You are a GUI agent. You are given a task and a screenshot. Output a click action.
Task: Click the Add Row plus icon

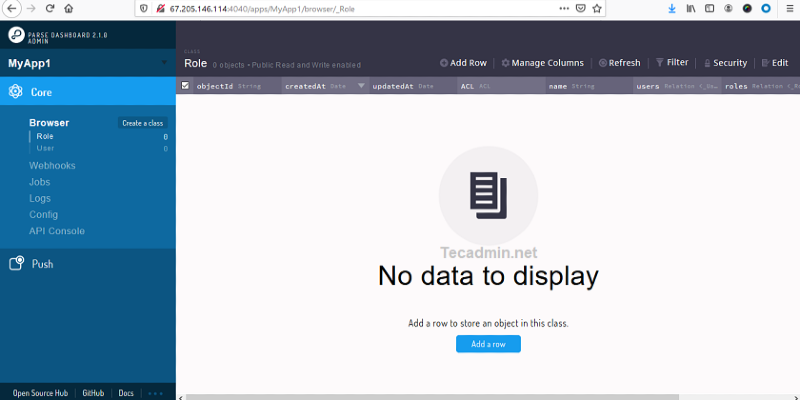443,63
